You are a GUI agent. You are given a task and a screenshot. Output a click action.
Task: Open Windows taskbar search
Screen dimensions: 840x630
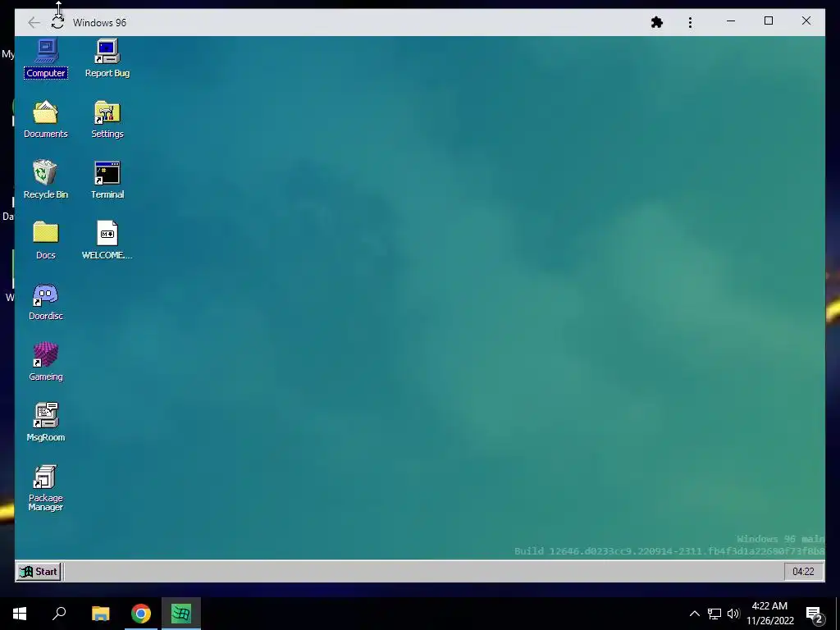(x=59, y=614)
